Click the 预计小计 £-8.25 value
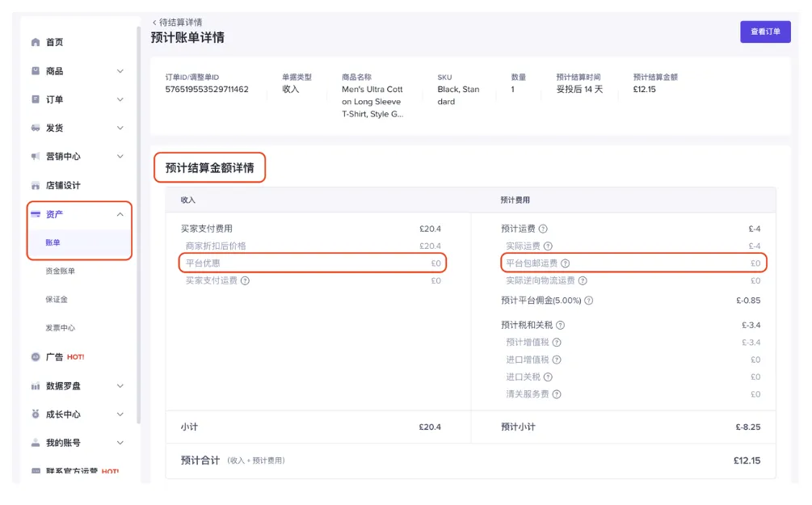 point(748,427)
